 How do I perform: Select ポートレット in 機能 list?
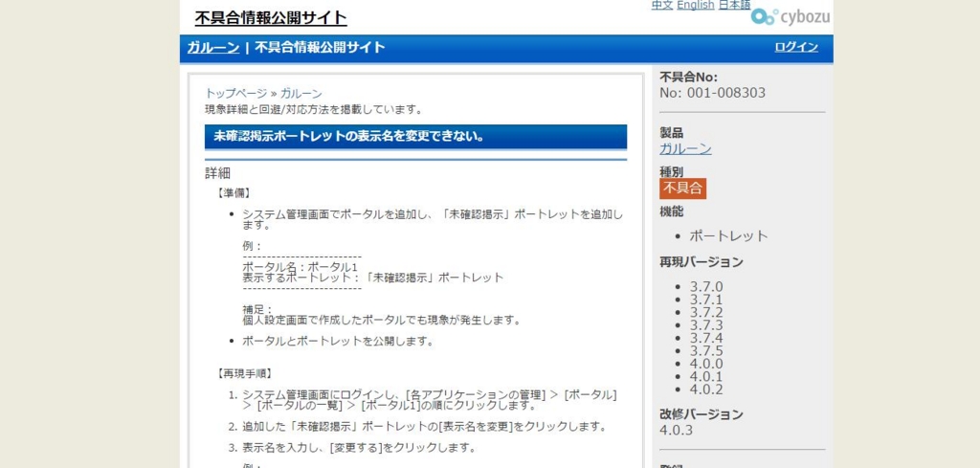(x=728, y=236)
